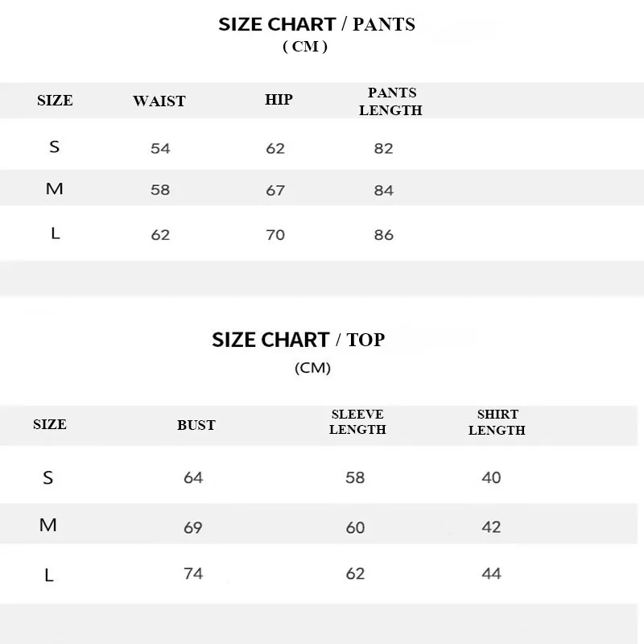This screenshot has height=644, width=644.
Task: Click the (CM) unit label under TOP title
Action: coord(312,368)
